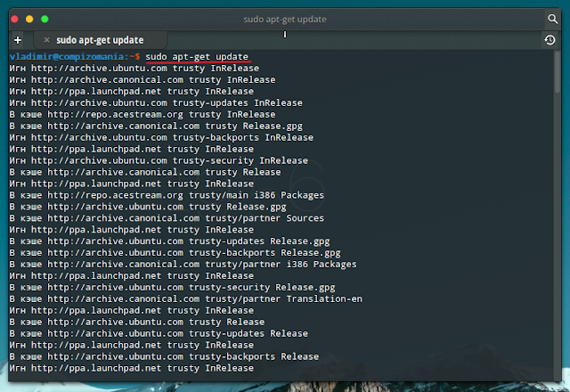
Task: Add a new terminal tab with plus
Action: click(x=18, y=40)
